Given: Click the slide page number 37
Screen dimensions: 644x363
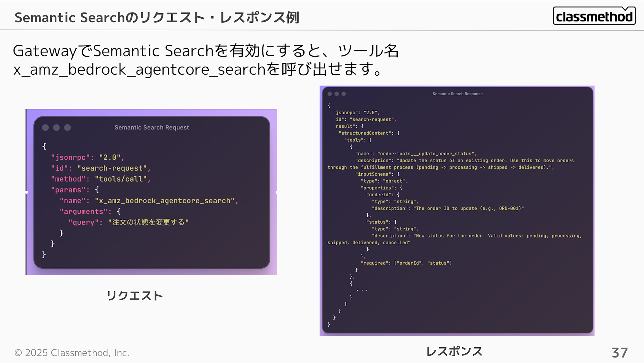Looking at the screenshot, I should pos(620,353).
